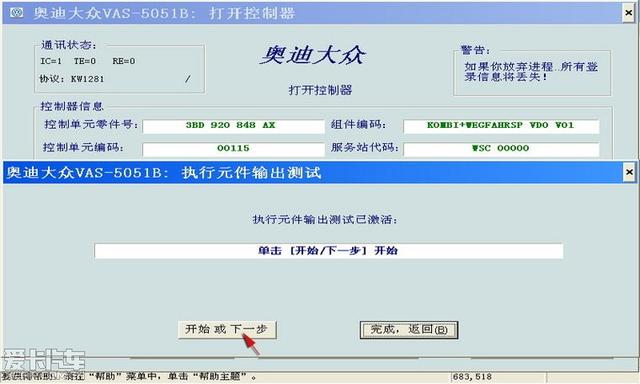This screenshot has width=640, height=384.
Task: Click the 打开控制器 subtitle under the logo
Action: pyautogui.click(x=320, y=90)
